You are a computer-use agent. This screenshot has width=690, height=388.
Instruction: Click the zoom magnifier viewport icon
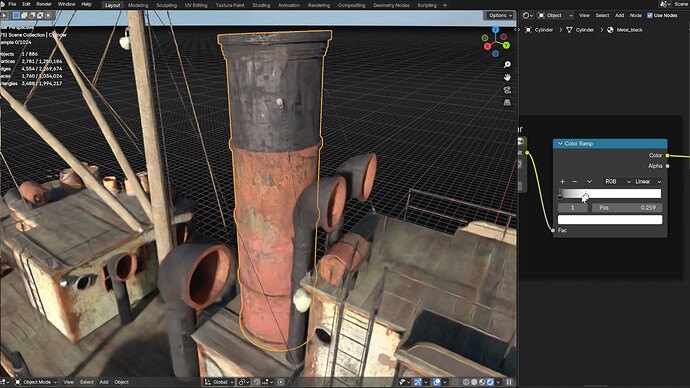(x=507, y=65)
